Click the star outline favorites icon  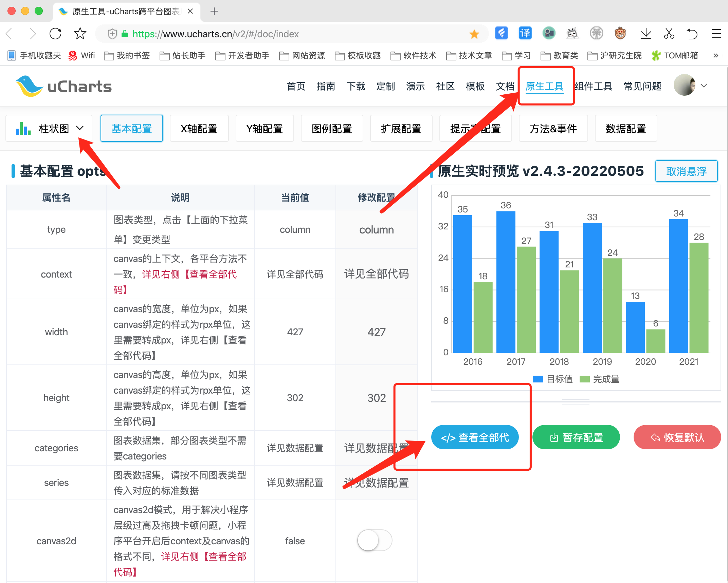coord(80,33)
